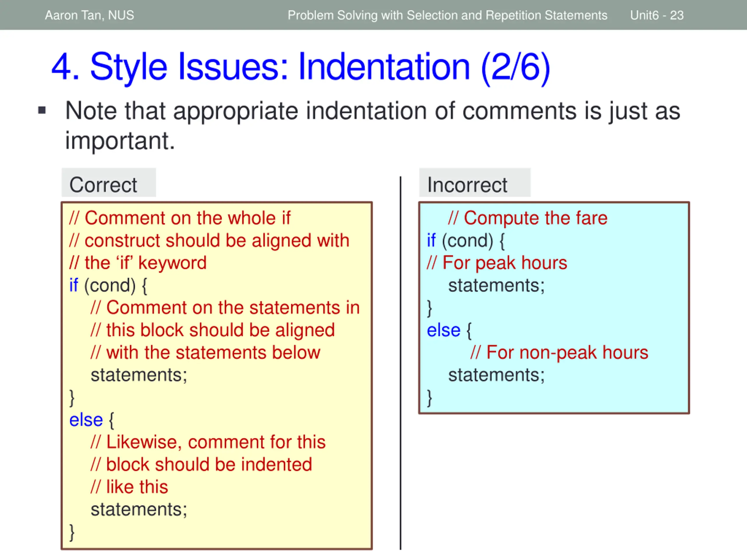Click the 'Correct' label box
747x560 pixels.
point(109,183)
